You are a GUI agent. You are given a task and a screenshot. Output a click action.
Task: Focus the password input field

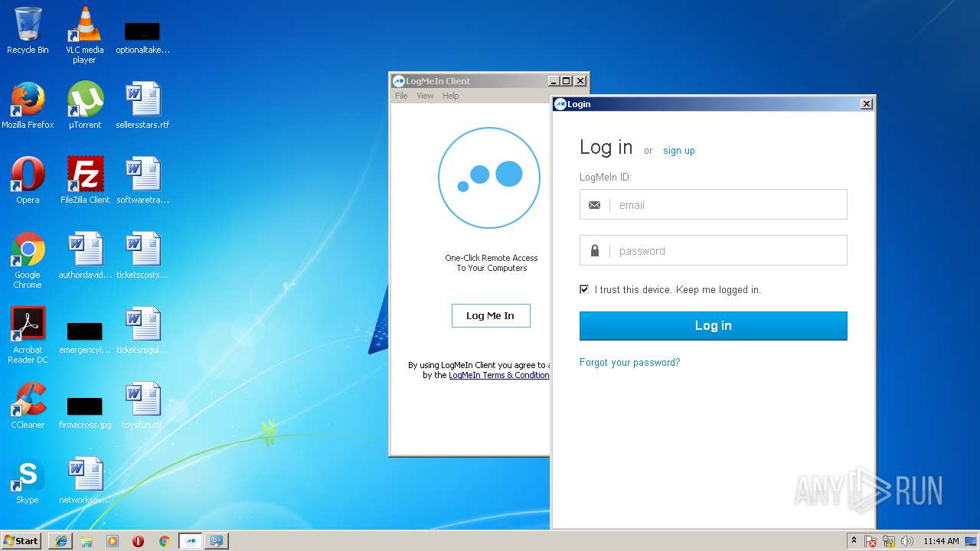[x=714, y=250]
